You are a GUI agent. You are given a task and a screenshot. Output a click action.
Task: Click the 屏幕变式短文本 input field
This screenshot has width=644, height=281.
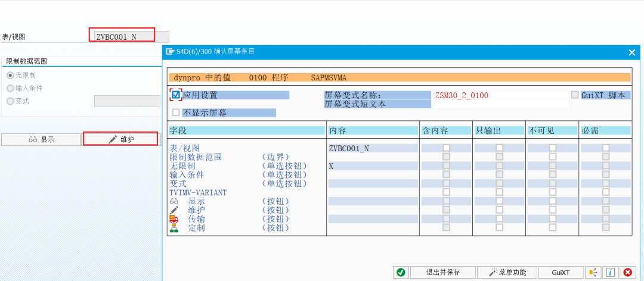(x=501, y=104)
